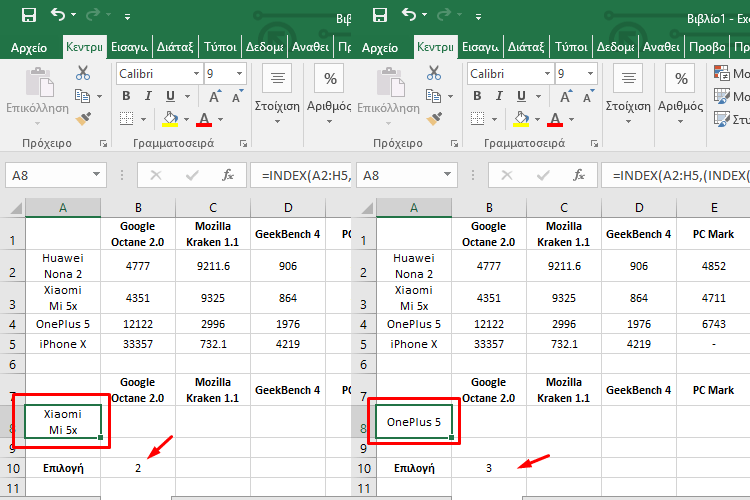Apply yellow fill color, right window
The width and height of the screenshot is (750, 500).
521,118
